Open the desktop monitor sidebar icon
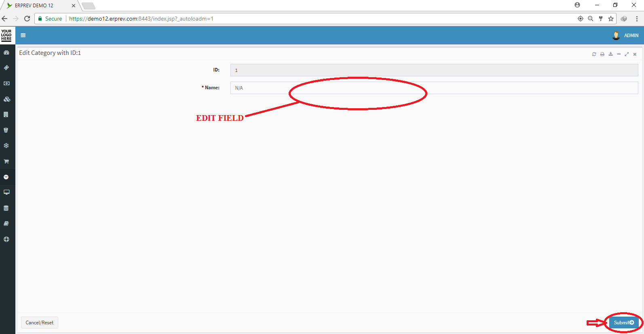Image resolution: width=644 pixels, height=334 pixels. pos(6,192)
